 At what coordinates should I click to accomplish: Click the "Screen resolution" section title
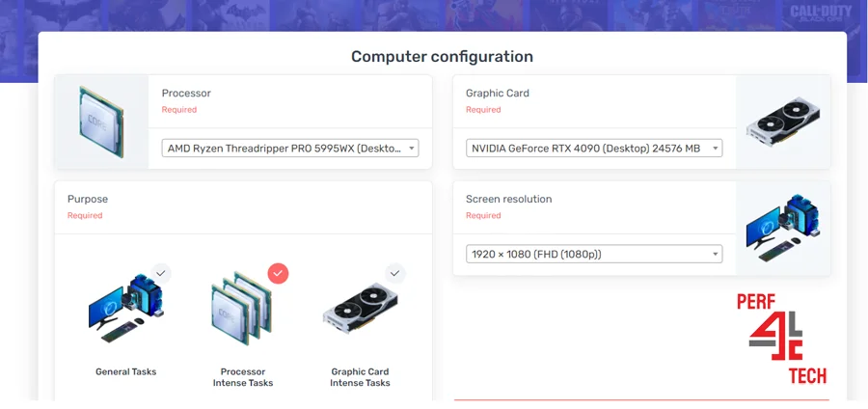[508, 199]
